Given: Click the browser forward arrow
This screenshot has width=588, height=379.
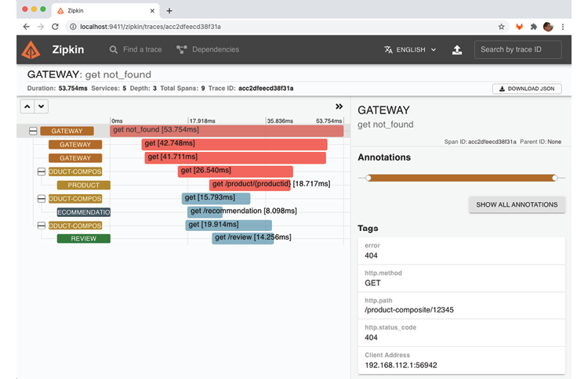Looking at the screenshot, I should coord(41,27).
